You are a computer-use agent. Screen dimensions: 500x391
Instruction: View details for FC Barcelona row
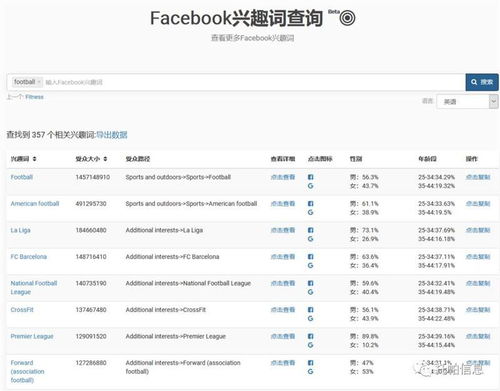(x=283, y=257)
